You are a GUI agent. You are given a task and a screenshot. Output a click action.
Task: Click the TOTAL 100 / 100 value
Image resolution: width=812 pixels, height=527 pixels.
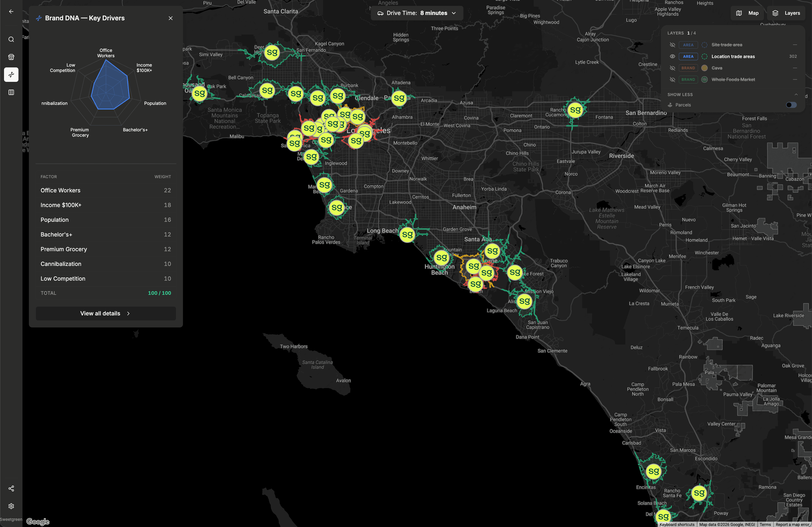pyautogui.click(x=159, y=293)
